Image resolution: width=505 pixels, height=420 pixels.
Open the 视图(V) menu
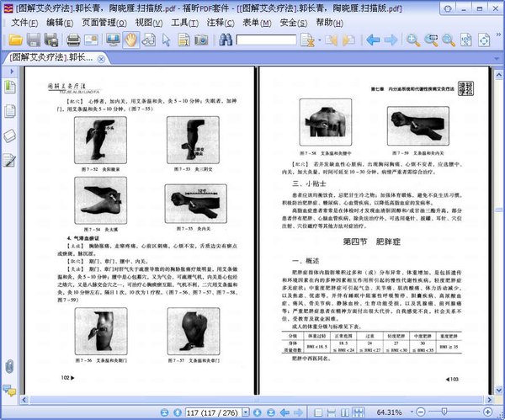(x=149, y=23)
